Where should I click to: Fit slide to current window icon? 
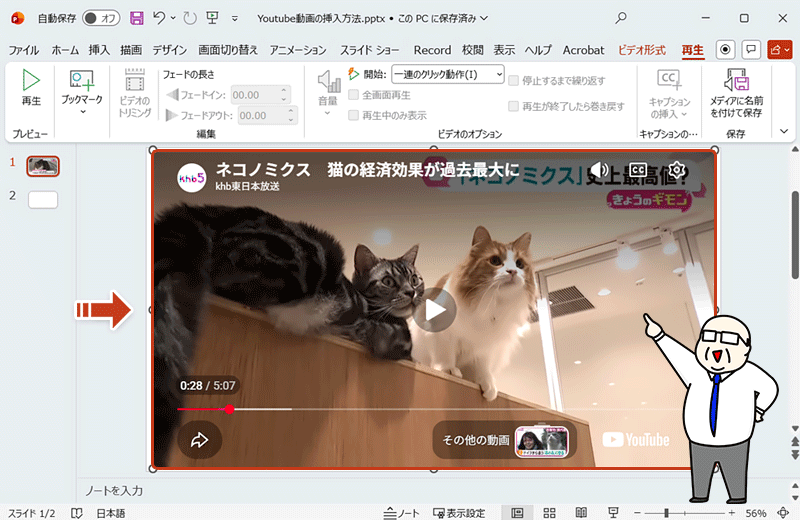pyautogui.click(x=783, y=513)
